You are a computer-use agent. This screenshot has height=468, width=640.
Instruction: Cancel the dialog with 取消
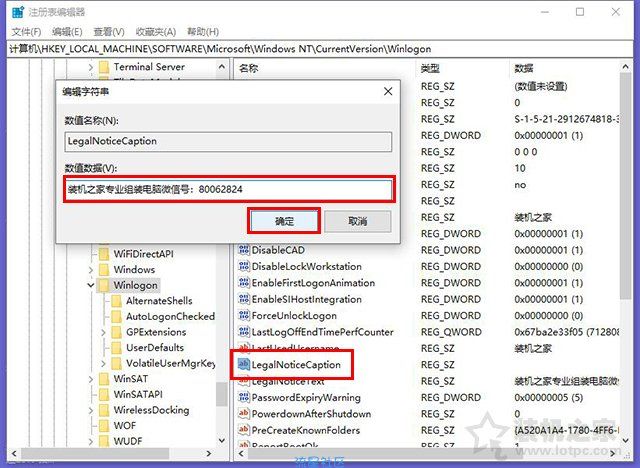click(x=358, y=221)
